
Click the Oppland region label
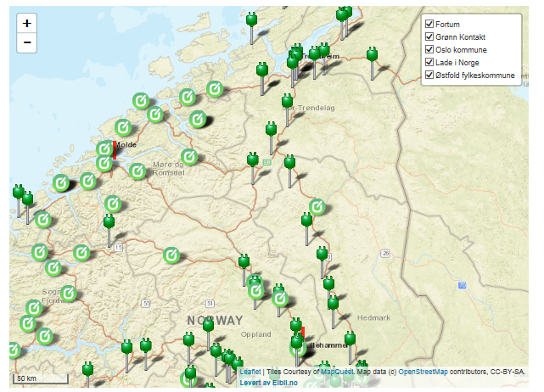(255, 334)
